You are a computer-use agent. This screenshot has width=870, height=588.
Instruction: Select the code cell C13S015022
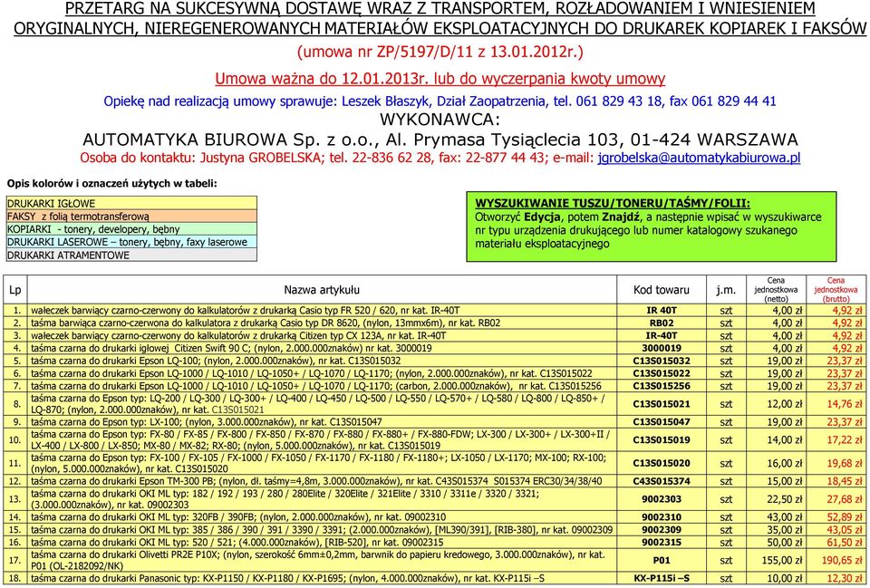pos(662,373)
